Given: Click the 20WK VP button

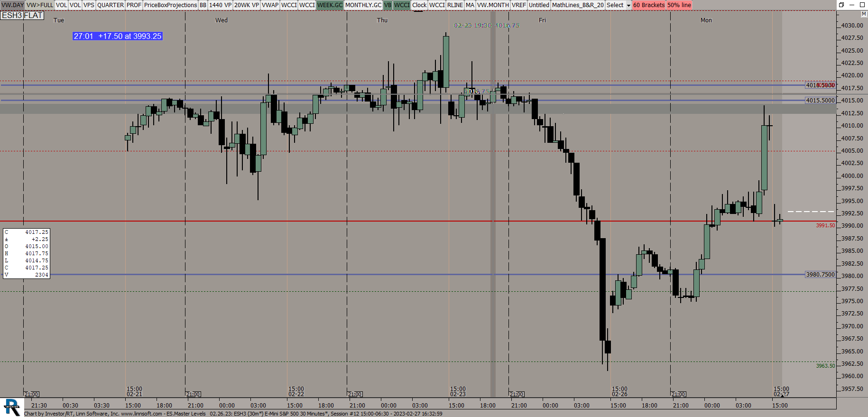Looking at the screenshot, I should tap(247, 5).
